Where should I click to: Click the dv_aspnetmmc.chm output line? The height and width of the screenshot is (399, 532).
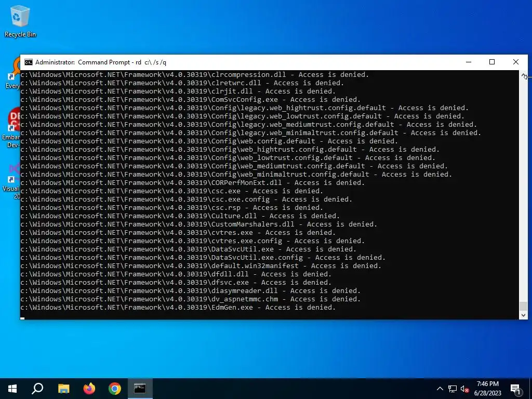click(191, 299)
